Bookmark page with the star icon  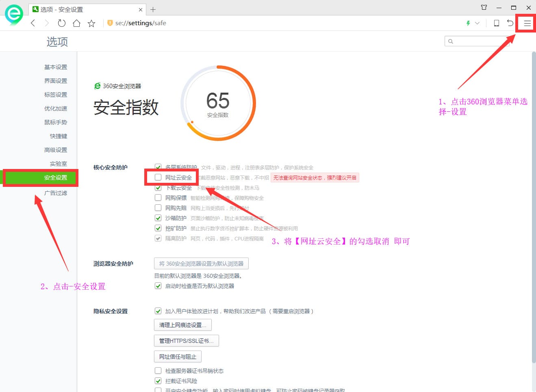click(91, 23)
